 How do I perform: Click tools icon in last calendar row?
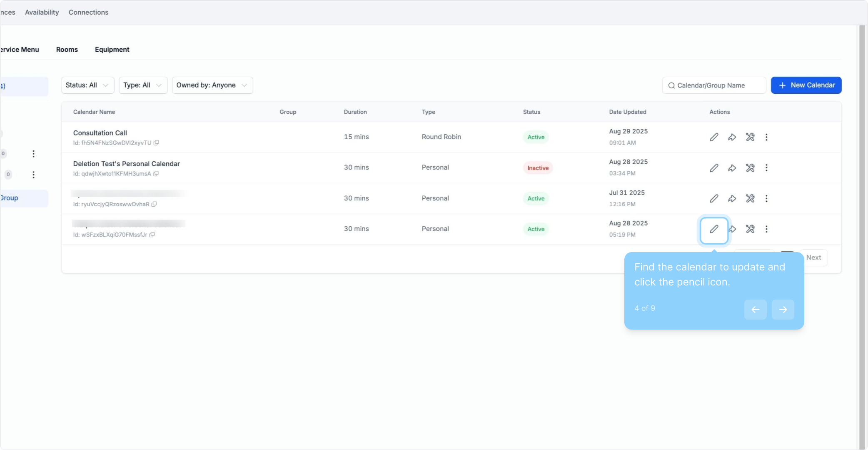750,229
